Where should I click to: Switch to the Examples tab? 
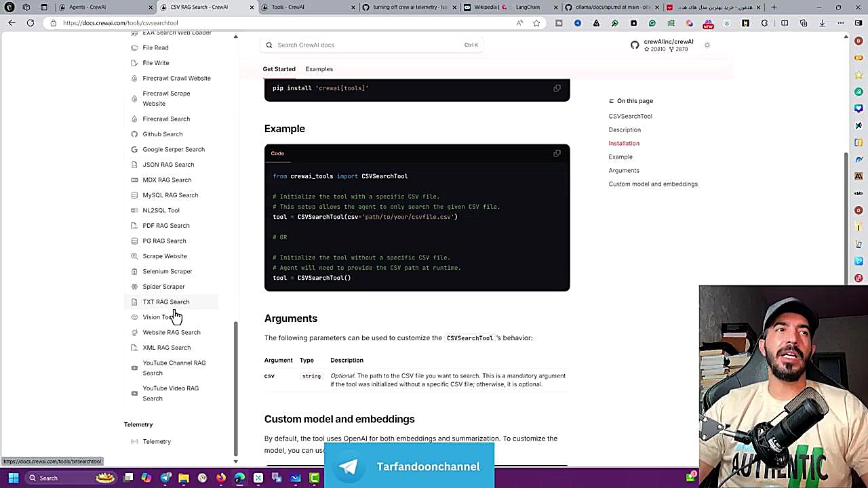click(x=319, y=69)
